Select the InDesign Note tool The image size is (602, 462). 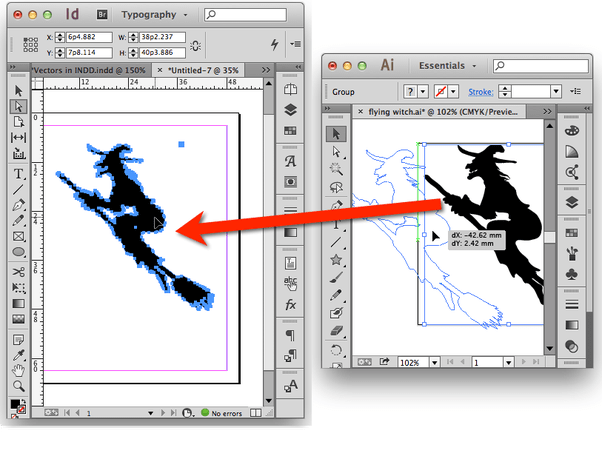pyautogui.click(x=18, y=339)
